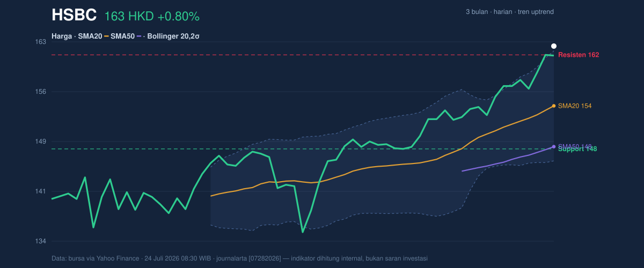The width and height of the screenshot is (644, 268).
Task: Click the Support 148 label
Action: 577,149
